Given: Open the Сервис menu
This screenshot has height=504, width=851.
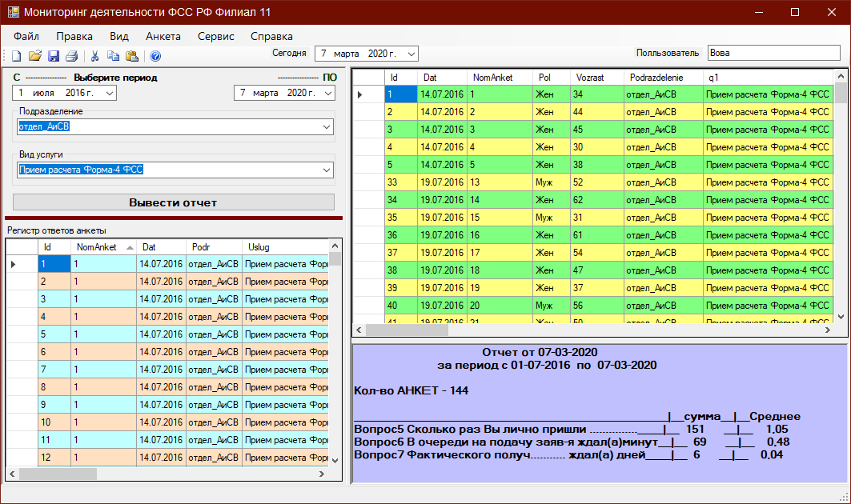Looking at the screenshot, I should [215, 36].
